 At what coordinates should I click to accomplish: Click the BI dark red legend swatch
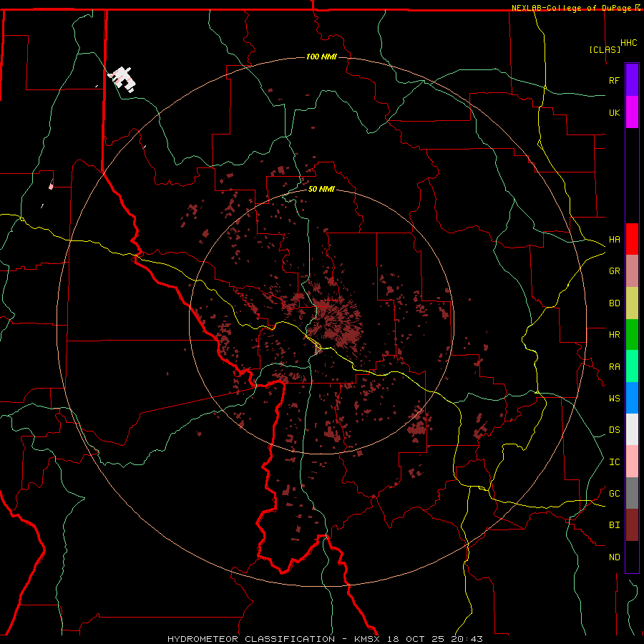[632, 525]
